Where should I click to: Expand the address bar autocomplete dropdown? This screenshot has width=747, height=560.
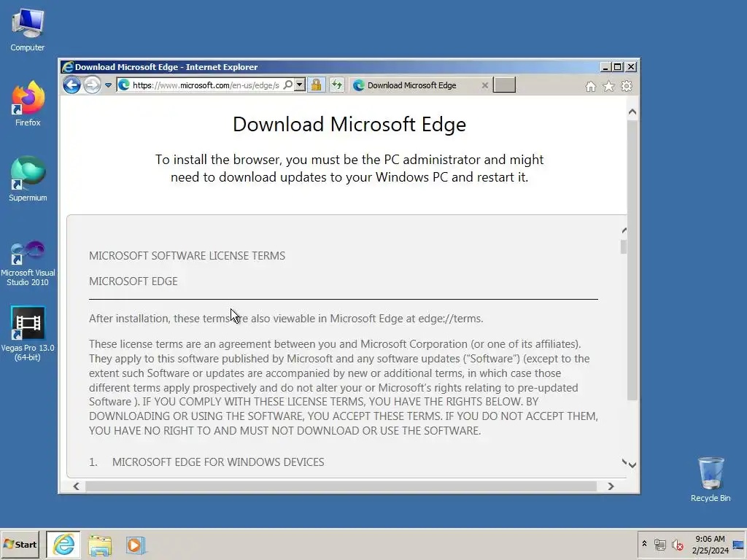click(x=300, y=85)
